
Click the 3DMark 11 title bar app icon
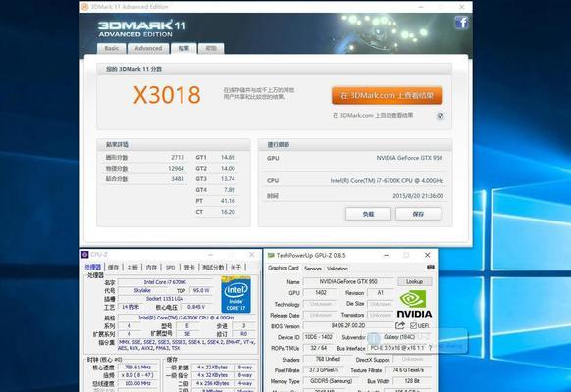[84, 7]
